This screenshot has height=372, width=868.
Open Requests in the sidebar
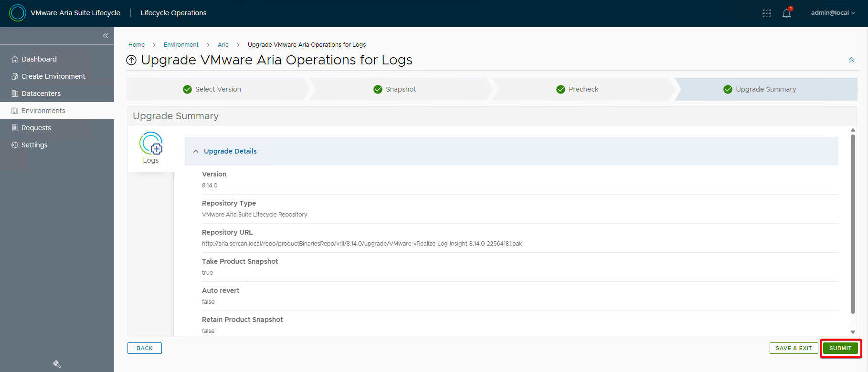[x=36, y=128]
